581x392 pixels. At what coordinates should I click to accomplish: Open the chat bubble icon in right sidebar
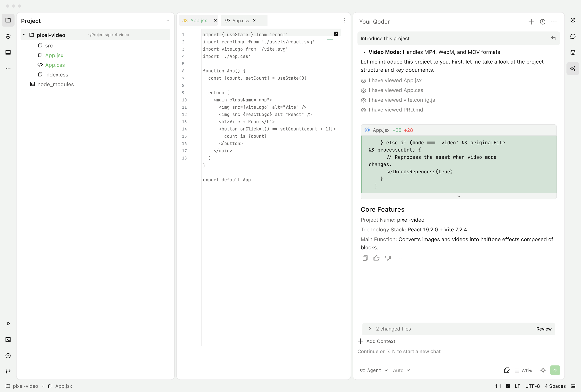(573, 37)
